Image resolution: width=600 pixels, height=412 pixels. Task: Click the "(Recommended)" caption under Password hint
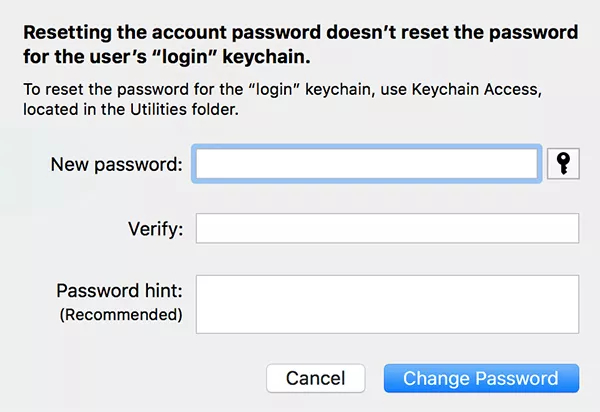tap(121, 315)
